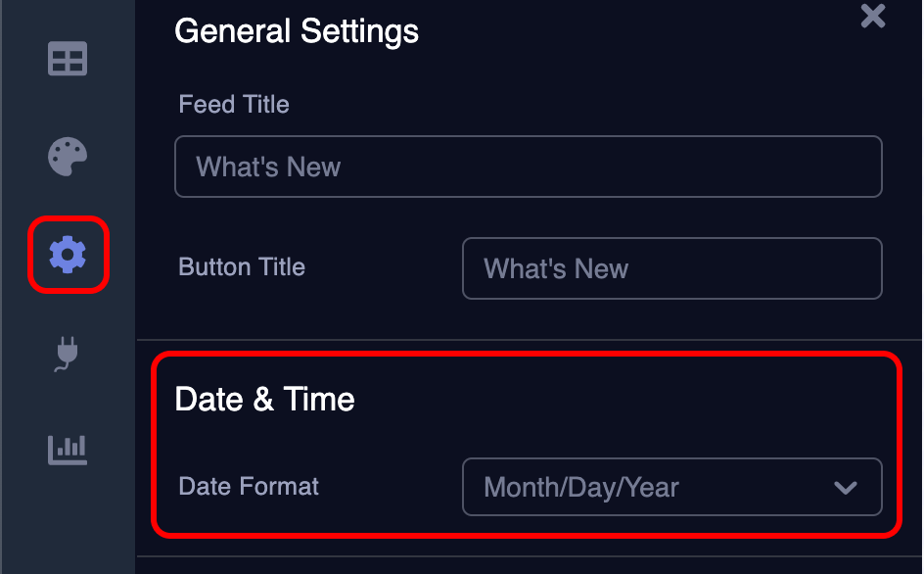
Task: Select the gear settings icon
Action: [68, 255]
